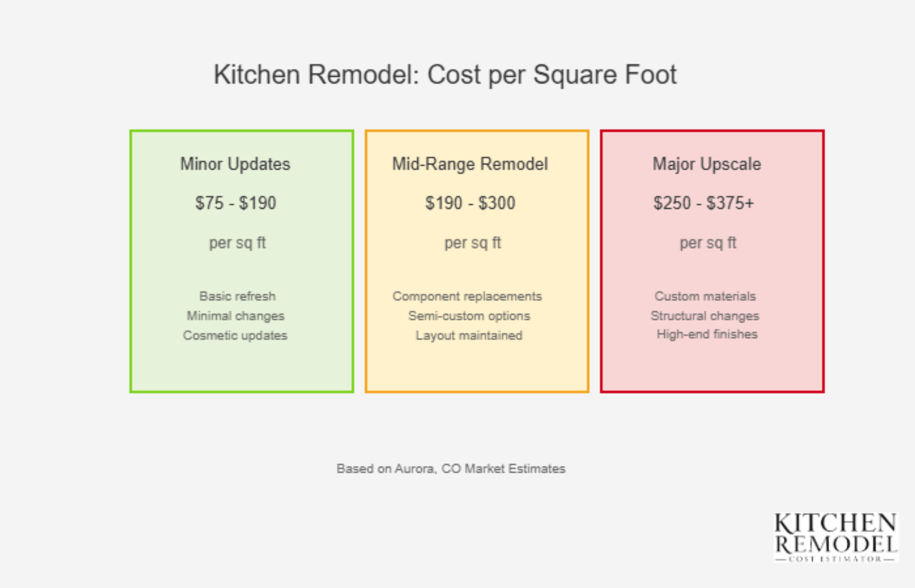Click the 'Kitchen Remodel: Cost per Square Foot' title
The image size is (915, 588).
(x=445, y=75)
